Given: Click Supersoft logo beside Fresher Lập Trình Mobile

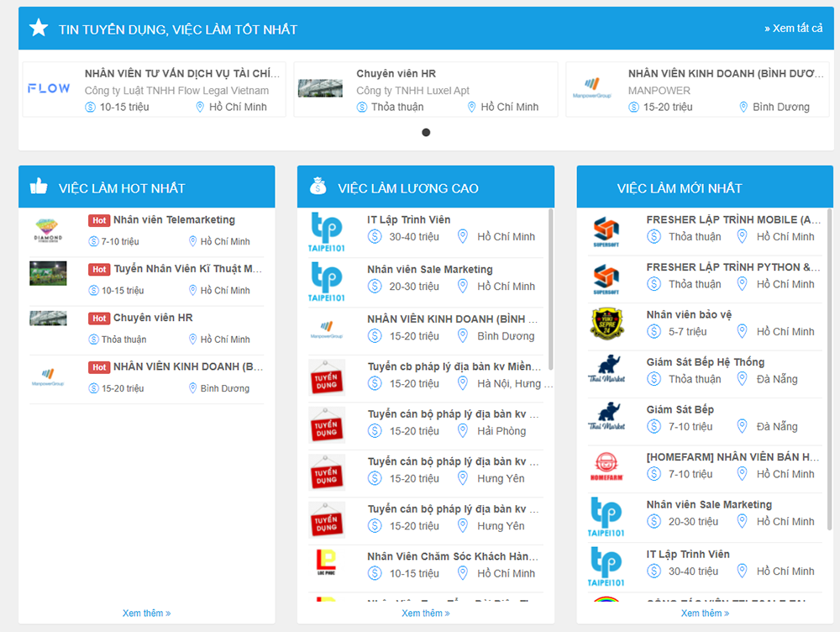Looking at the screenshot, I should (x=606, y=232).
